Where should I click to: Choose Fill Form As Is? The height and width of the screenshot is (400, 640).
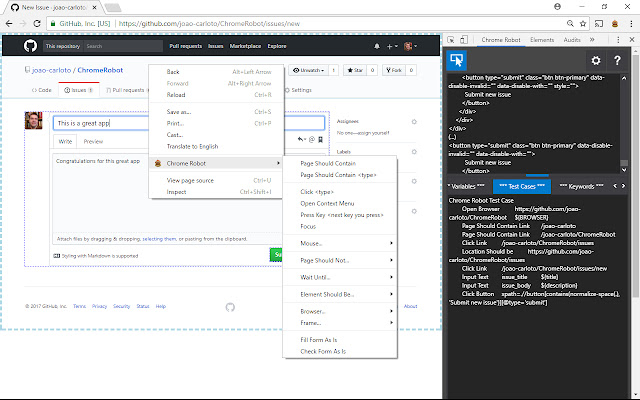tap(340, 340)
